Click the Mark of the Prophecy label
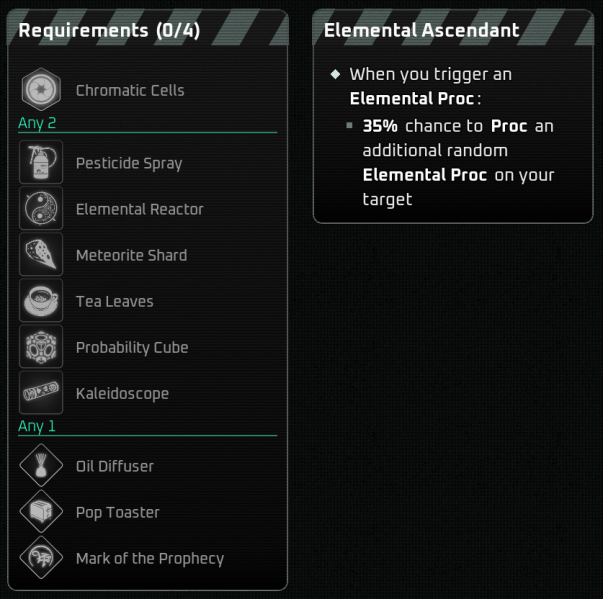The height and width of the screenshot is (599, 603). pyautogui.click(x=149, y=558)
